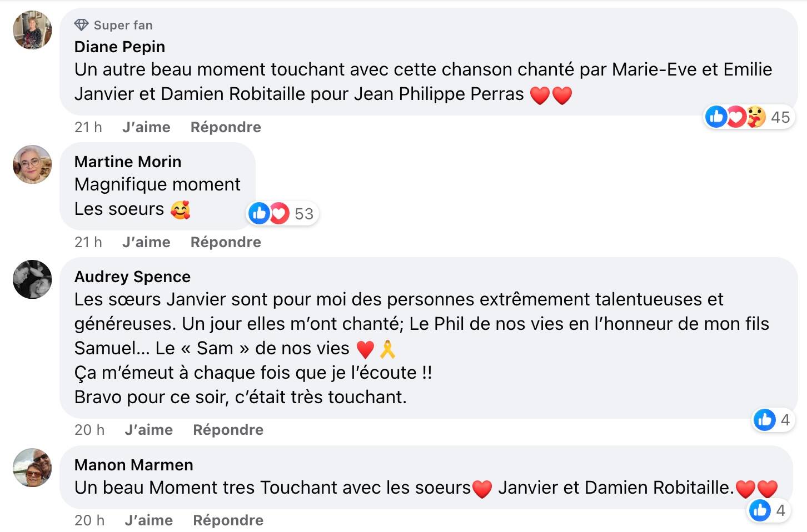Image resolution: width=807 pixels, height=532 pixels.
Task: Click J'aime under Manon Marmen's comment
Action: pos(148,520)
